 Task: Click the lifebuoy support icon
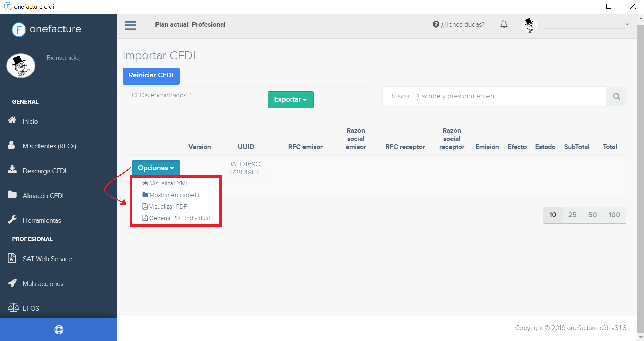(59, 329)
